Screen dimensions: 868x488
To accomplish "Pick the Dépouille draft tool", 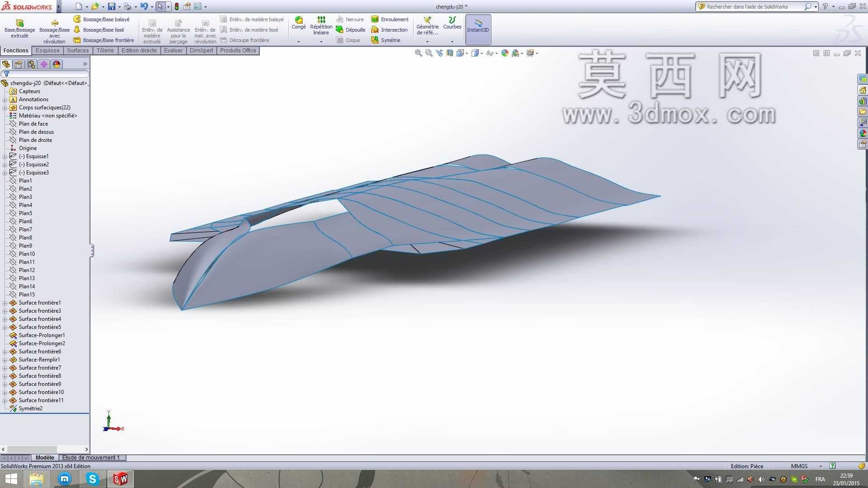I will click(x=351, y=30).
